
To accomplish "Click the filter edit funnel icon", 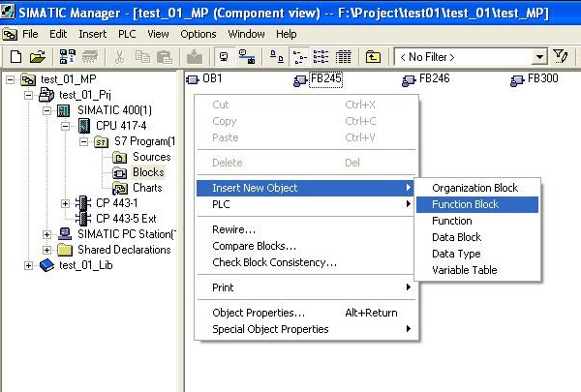I will point(560,57).
